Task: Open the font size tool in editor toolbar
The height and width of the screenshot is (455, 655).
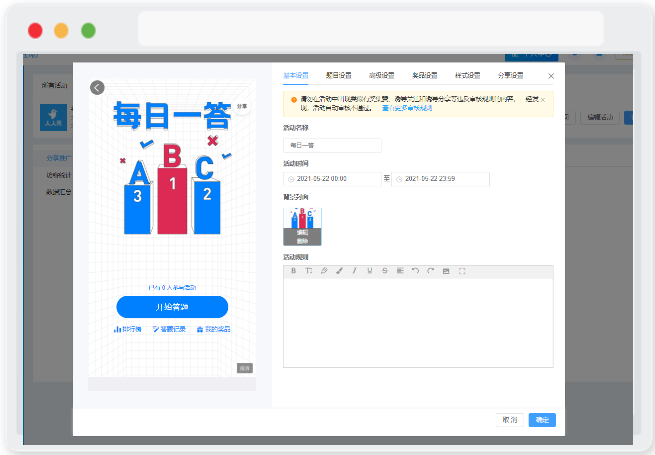Action: [309, 271]
